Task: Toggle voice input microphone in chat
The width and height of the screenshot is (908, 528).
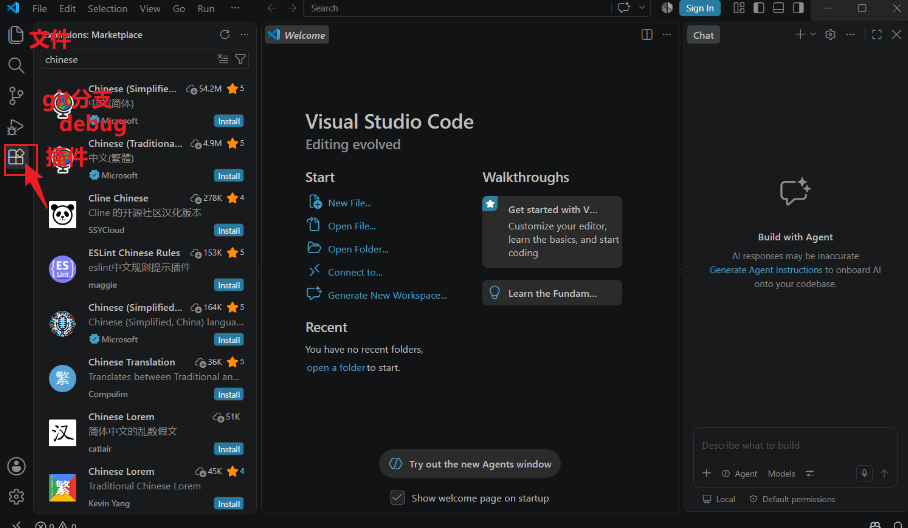Action: pos(864,473)
